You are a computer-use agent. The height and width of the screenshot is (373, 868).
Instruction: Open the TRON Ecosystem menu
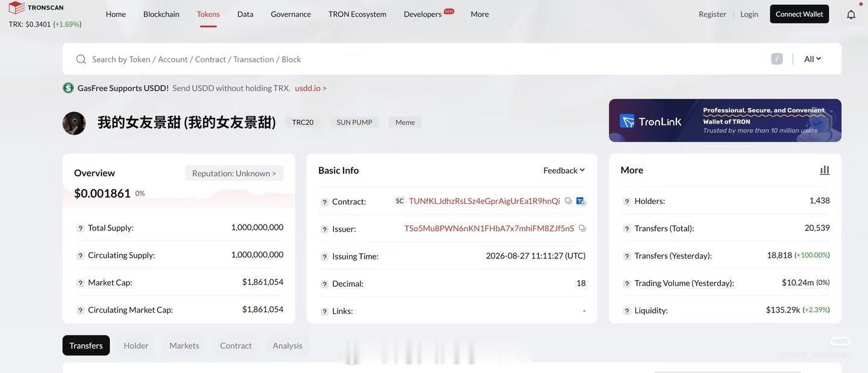[x=357, y=14]
